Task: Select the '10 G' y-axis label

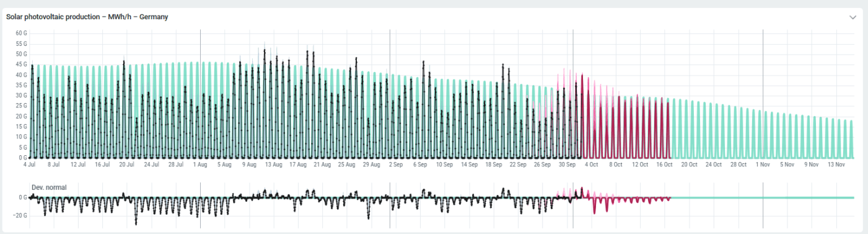Action: click(22, 137)
